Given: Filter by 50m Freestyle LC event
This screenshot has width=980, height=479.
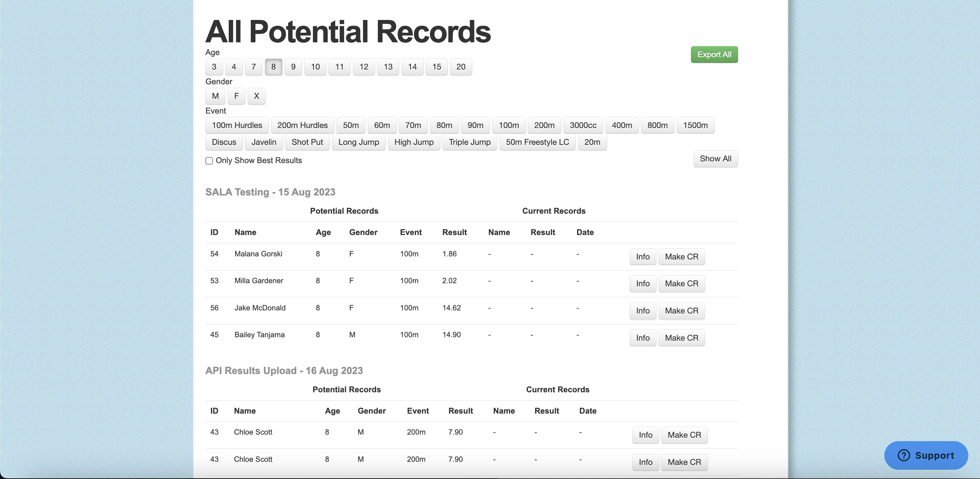Looking at the screenshot, I should 537,142.
